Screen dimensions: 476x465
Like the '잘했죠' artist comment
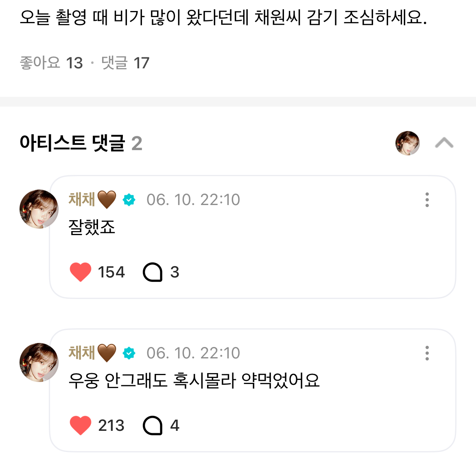(x=81, y=272)
